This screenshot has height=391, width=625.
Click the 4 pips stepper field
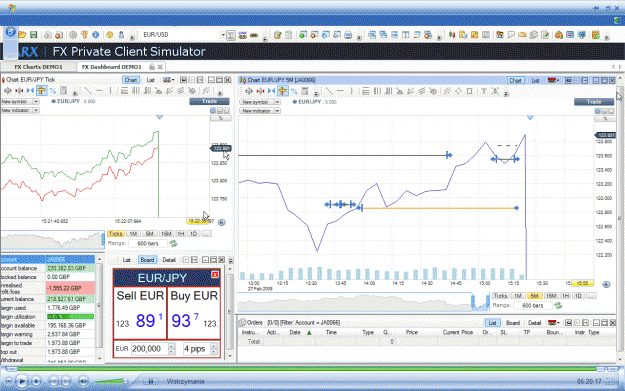(x=199, y=349)
